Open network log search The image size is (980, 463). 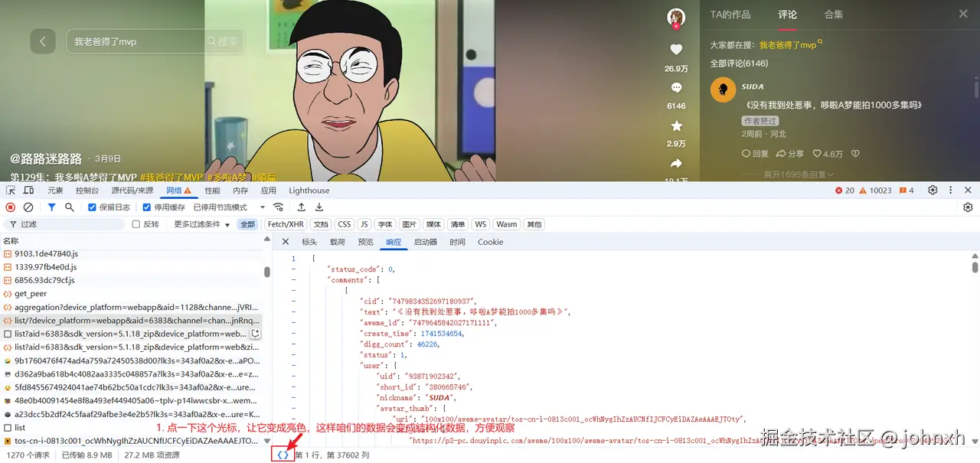tap(69, 207)
